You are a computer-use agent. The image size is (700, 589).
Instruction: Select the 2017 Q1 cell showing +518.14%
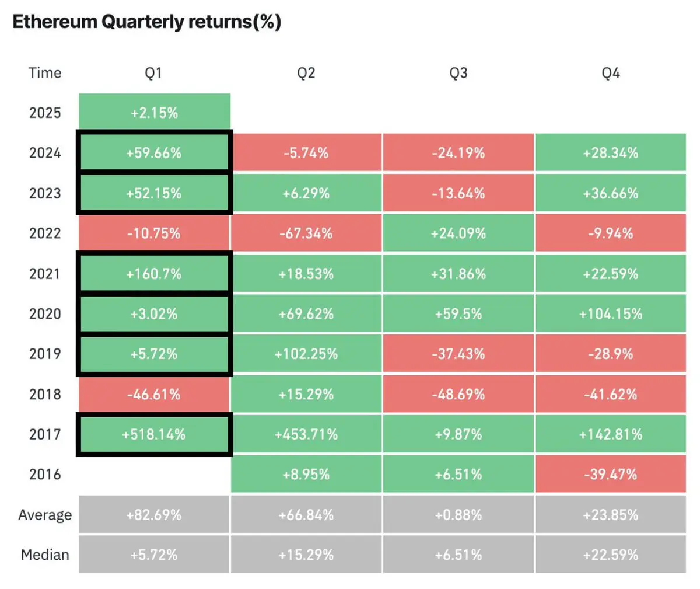pyautogui.click(x=155, y=435)
